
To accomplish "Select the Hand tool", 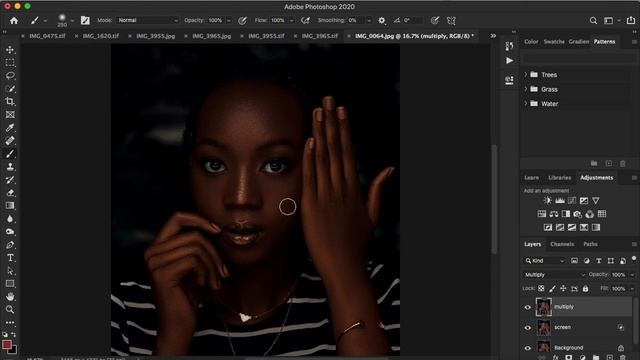I will pos(10,297).
